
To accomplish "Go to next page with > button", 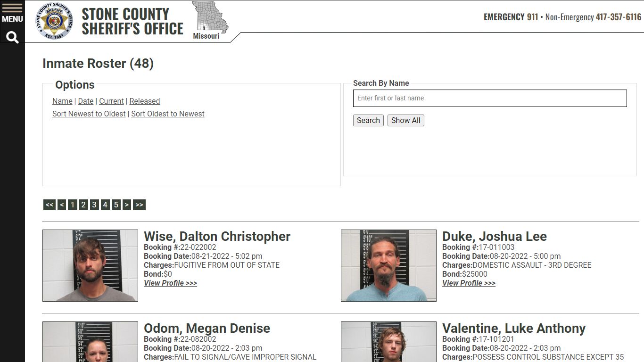I will point(126,205).
